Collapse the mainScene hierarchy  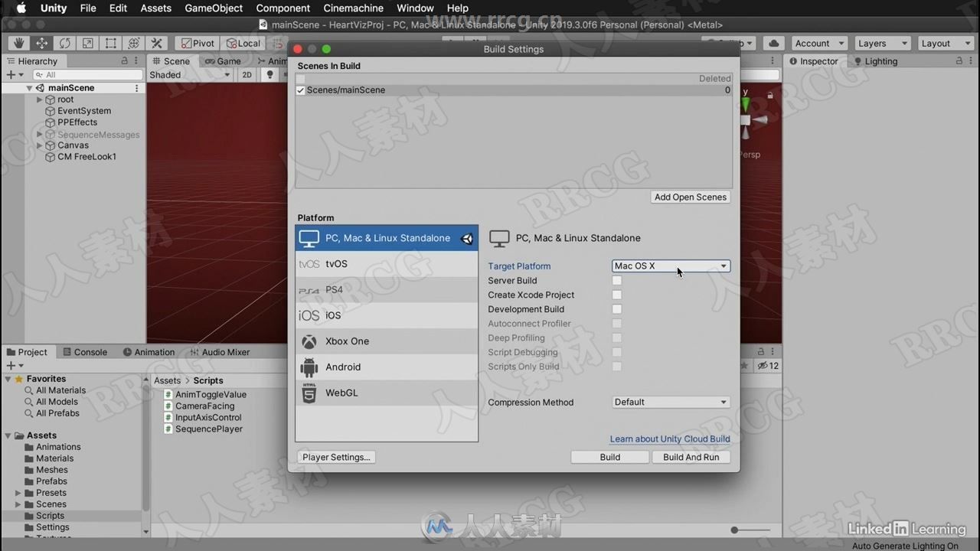(29, 88)
